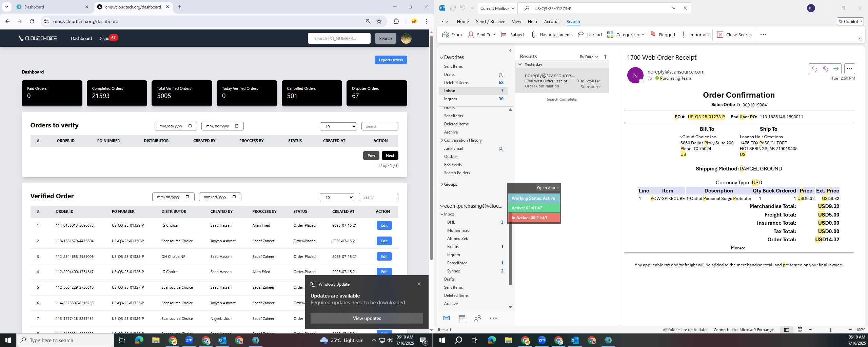This screenshot has width=868, height=347.
Task: Open rows-per-page dropdown in Orders to verify
Action: coord(338,126)
